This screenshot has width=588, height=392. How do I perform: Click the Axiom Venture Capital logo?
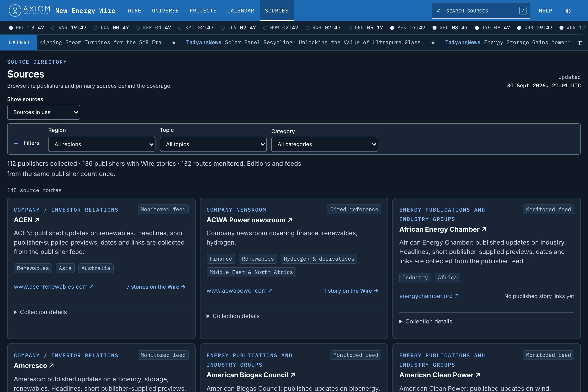coord(29,10)
